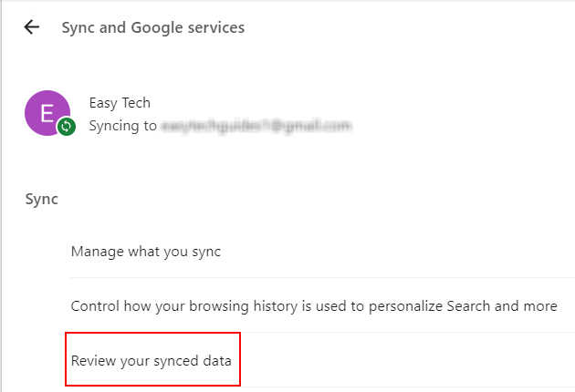Click the back arrow icon
575x392 pixels.
[32, 27]
